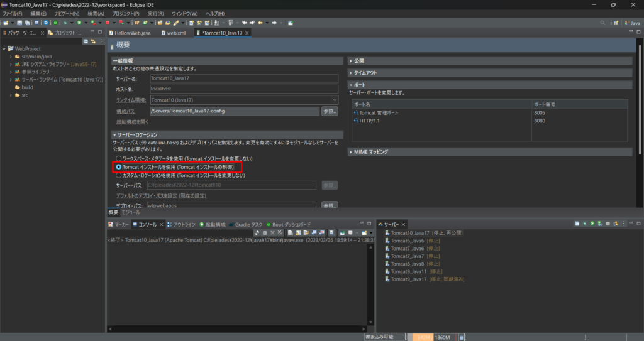Expand the src/main/java tree node
Image resolution: width=644 pixels, height=341 pixels.
11,57
